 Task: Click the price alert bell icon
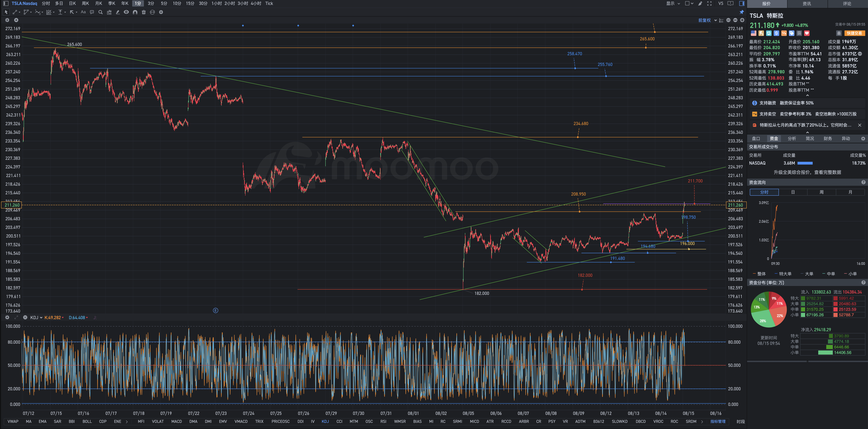[839, 33]
